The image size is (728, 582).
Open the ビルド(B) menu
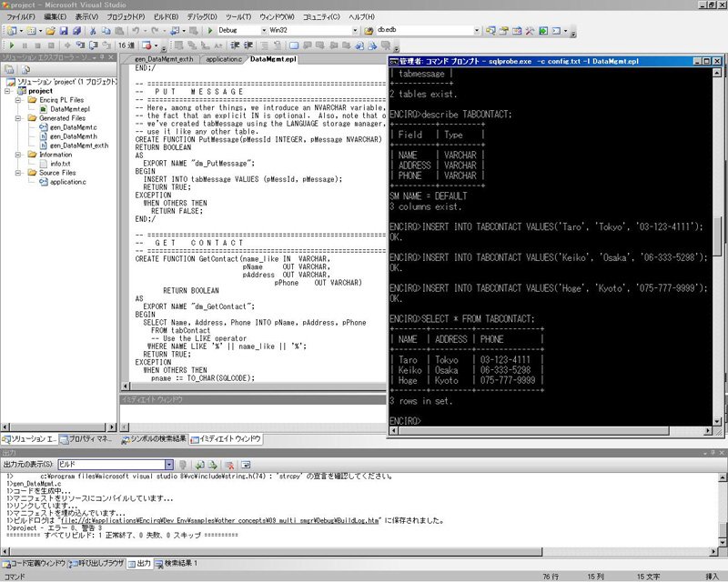166,16
